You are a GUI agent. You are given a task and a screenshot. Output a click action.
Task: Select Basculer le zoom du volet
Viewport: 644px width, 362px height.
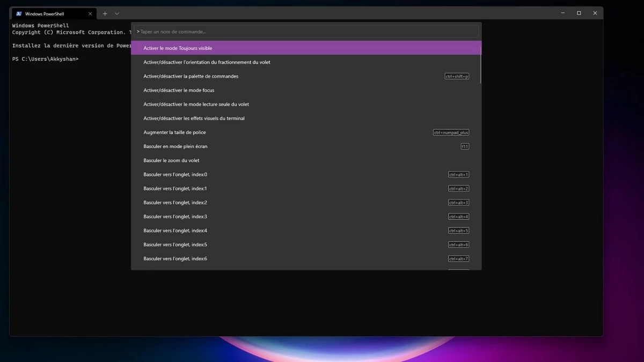(306, 160)
